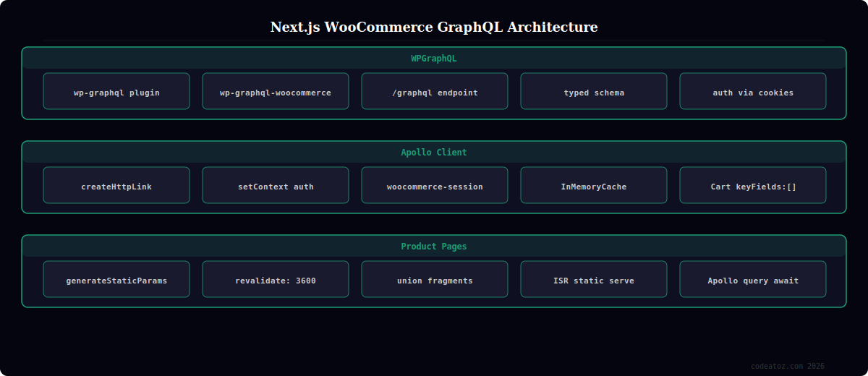Viewport: 868px width, 376px height.
Task: Click the /graphql endpoint box
Action: [435, 91]
